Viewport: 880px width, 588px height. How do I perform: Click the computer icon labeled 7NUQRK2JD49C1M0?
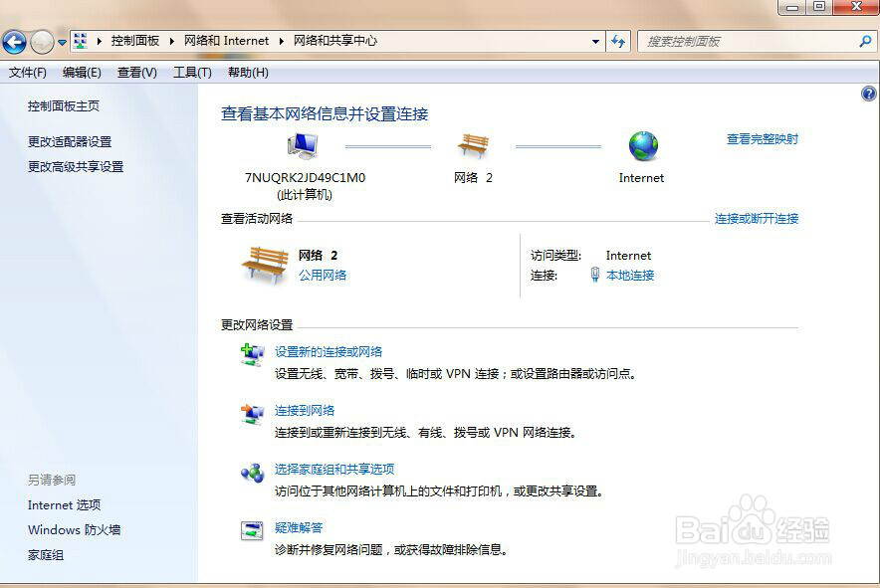click(x=302, y=144)
